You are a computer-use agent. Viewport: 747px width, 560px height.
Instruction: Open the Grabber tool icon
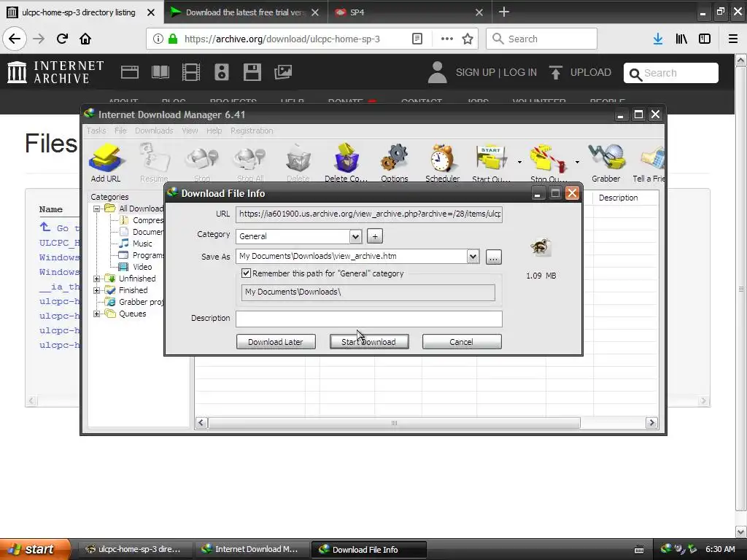606,163
